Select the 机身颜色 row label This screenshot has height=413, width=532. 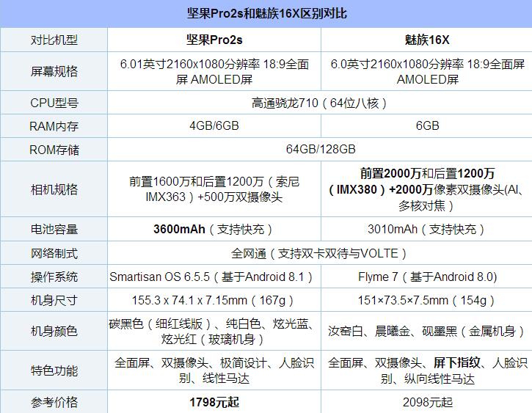coord(54,331)
